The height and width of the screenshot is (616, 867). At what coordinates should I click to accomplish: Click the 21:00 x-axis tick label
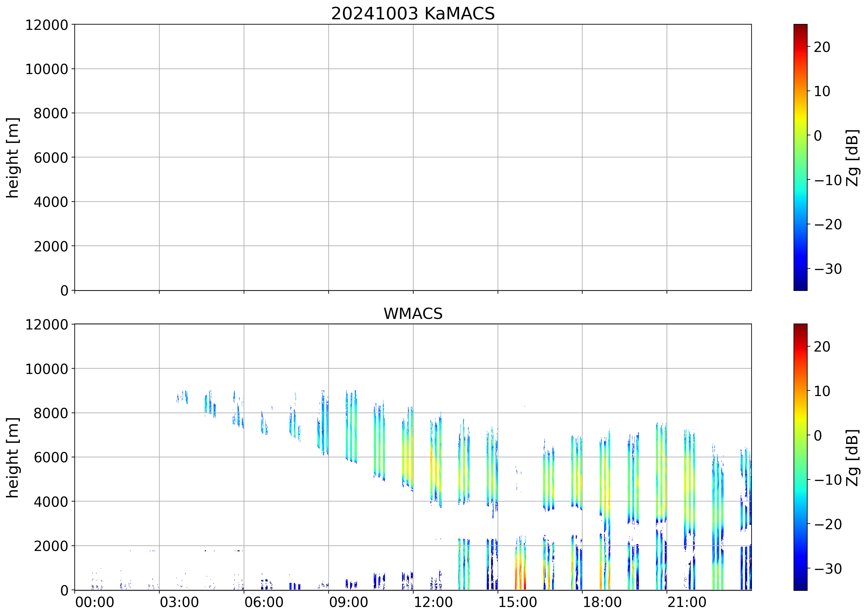pos(687,602)
